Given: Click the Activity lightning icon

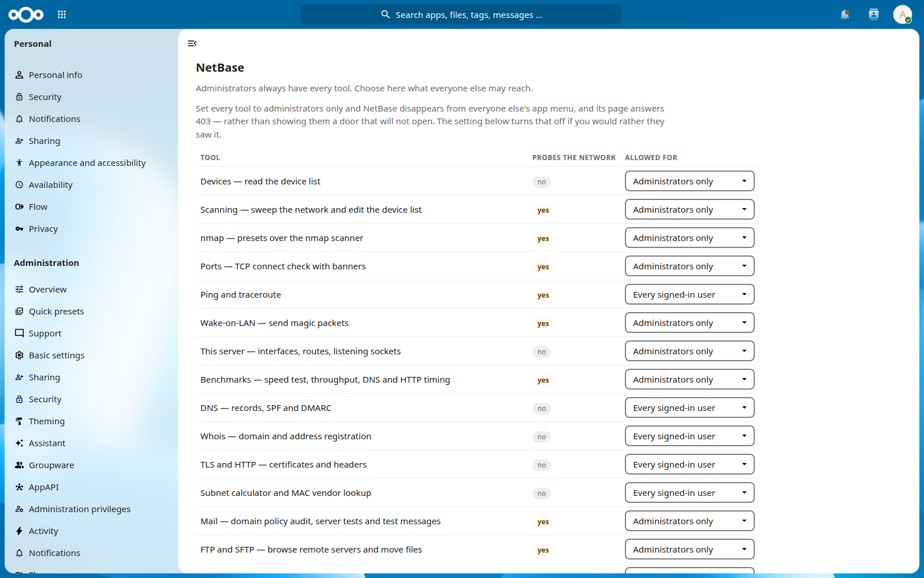Looking at the screenshot, I should tap(20, 531).
